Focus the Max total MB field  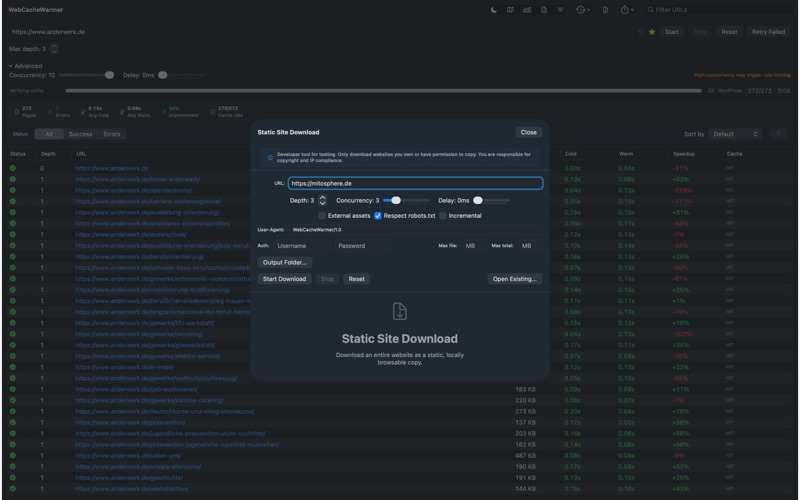click(x=530, y=246)
